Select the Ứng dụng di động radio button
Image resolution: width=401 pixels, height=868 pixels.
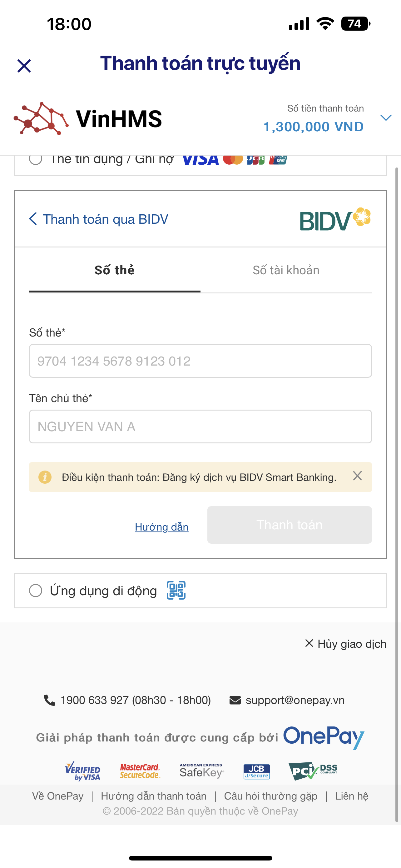36,591
